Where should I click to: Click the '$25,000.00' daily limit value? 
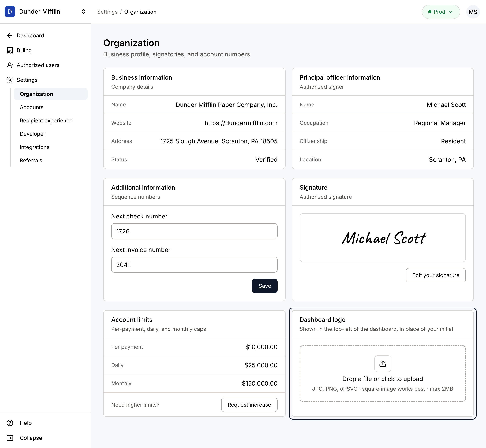click(261, 365)
